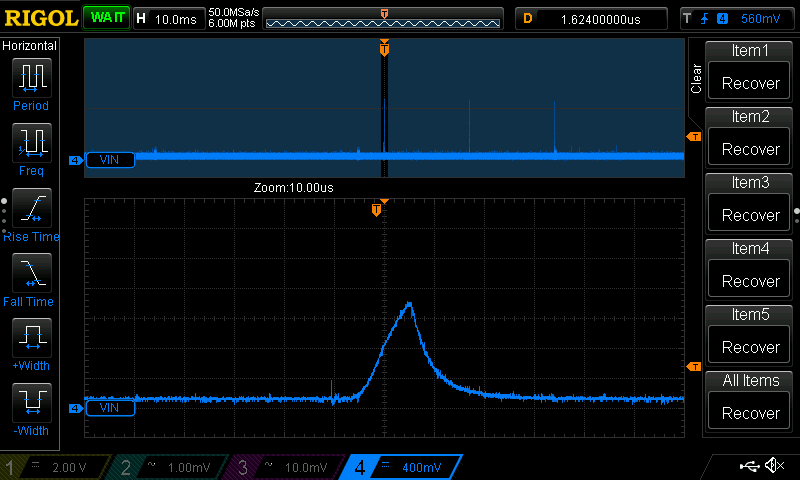Click the D delay value 1.62400000us
This screenshot has height=480, width=800.
pos(591,19)
